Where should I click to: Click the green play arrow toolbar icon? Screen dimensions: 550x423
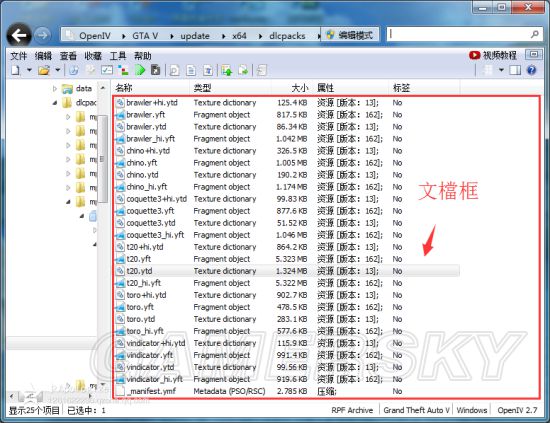(140, 70)
